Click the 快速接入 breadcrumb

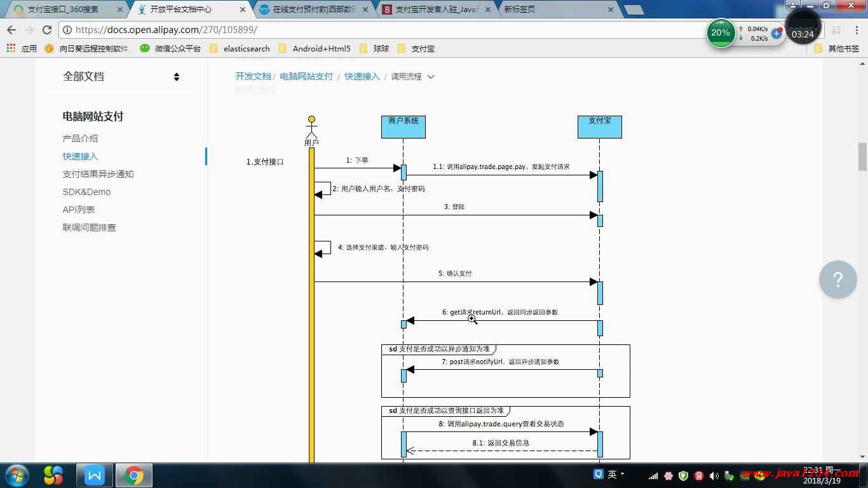tap(362, 76)
